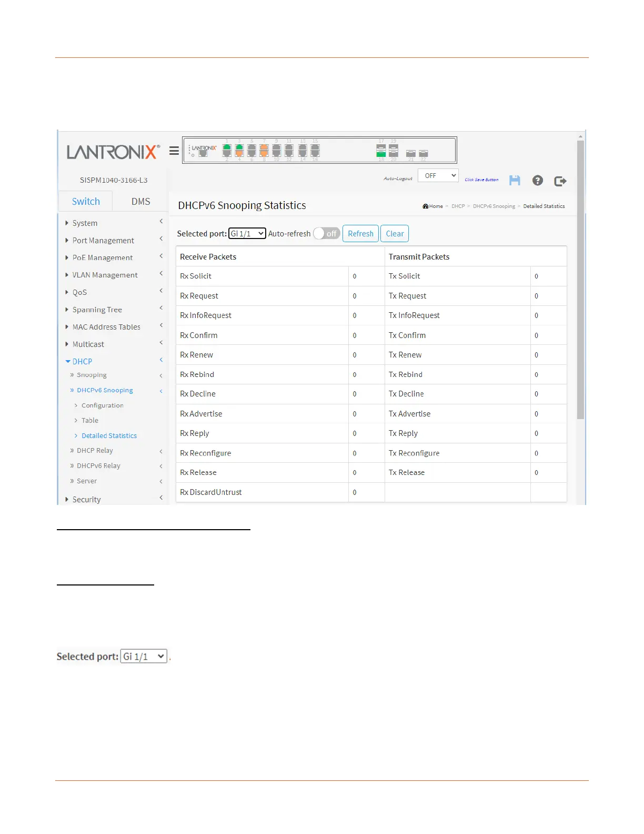Image resolution: width=644 pixels, height=834 pixels.
Task: Click SFP port 22 on the switch panel
Action: [423, 153]
